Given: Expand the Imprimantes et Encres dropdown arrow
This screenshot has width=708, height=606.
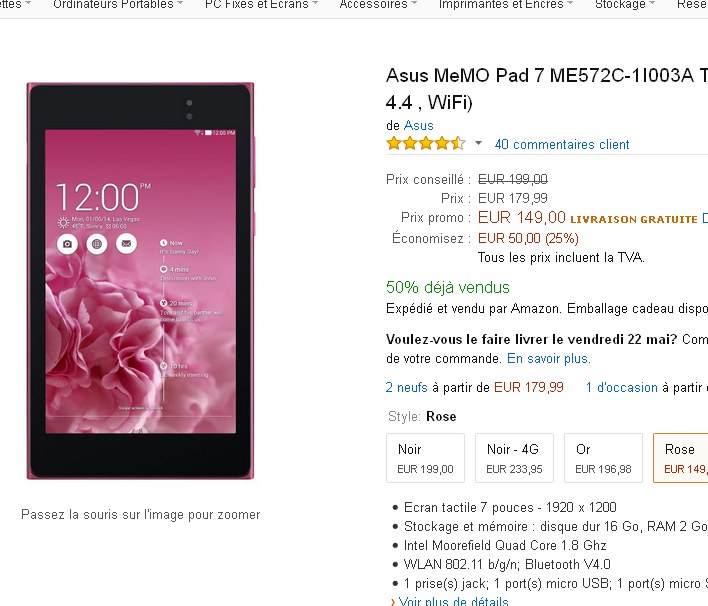Looking at the screenshot, I should (571, 5).
